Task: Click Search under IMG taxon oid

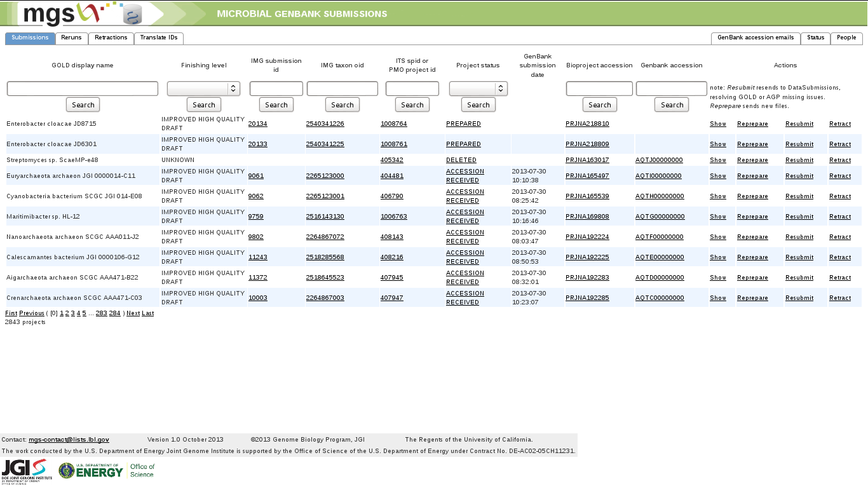Action: pyautogui.click(x=342, y=105)
